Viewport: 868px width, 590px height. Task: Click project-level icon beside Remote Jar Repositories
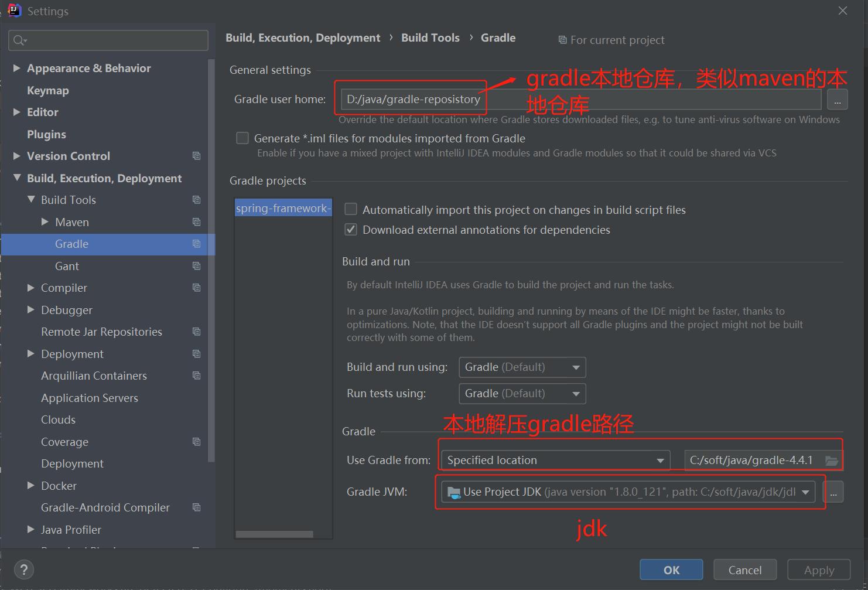coord(196,332)
